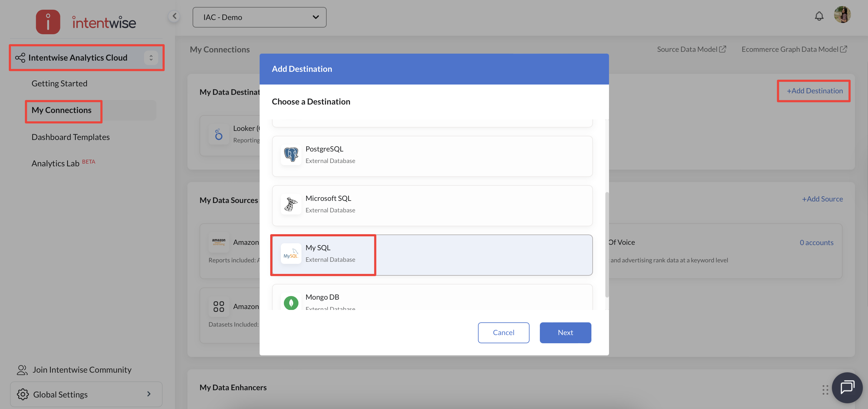Expand Intentwise Analytics Cloud product switcher
Viewport: 868px width, 409px height.
pos(151,58)
